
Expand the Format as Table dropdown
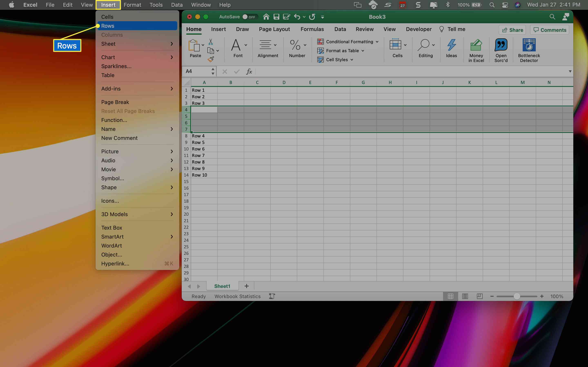(363, 50)
